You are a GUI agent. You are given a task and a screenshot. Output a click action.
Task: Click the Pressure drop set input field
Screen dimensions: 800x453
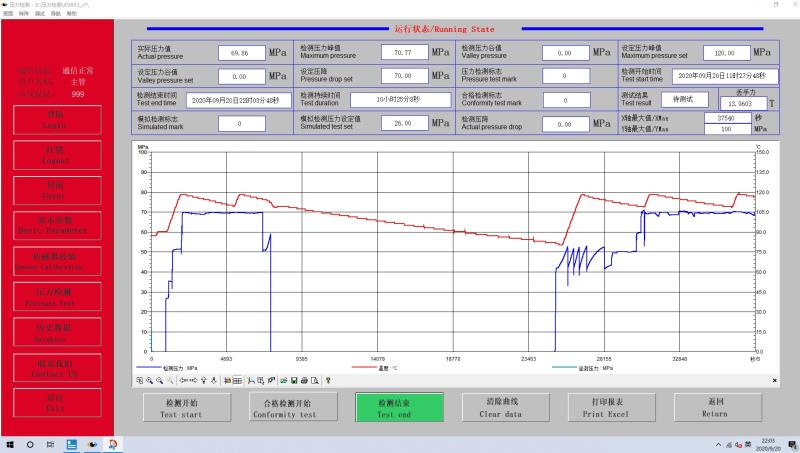[403, 75]
